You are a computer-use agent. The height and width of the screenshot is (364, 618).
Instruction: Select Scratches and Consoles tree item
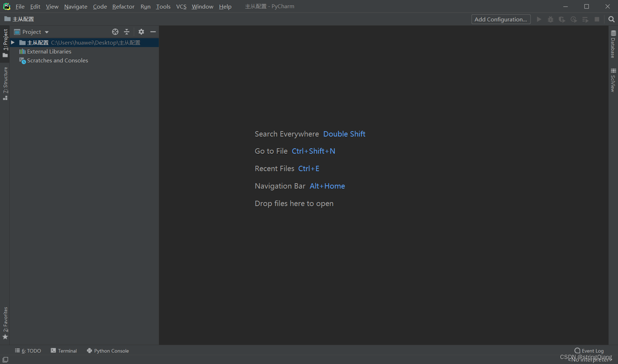(57, 60)
